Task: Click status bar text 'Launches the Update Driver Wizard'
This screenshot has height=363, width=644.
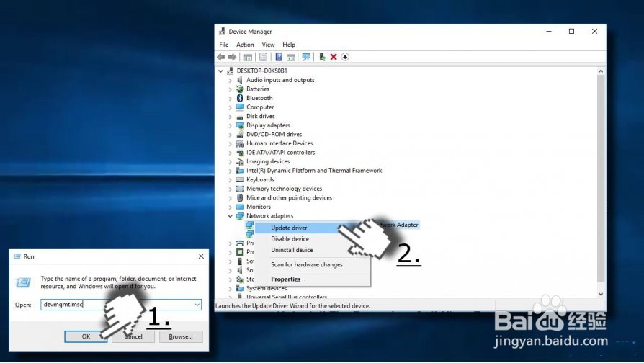Action: [x=293, y=306]
